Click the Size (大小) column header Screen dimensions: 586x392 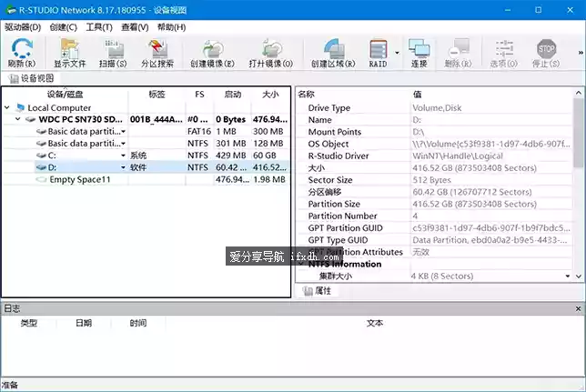tap(270, 95)
